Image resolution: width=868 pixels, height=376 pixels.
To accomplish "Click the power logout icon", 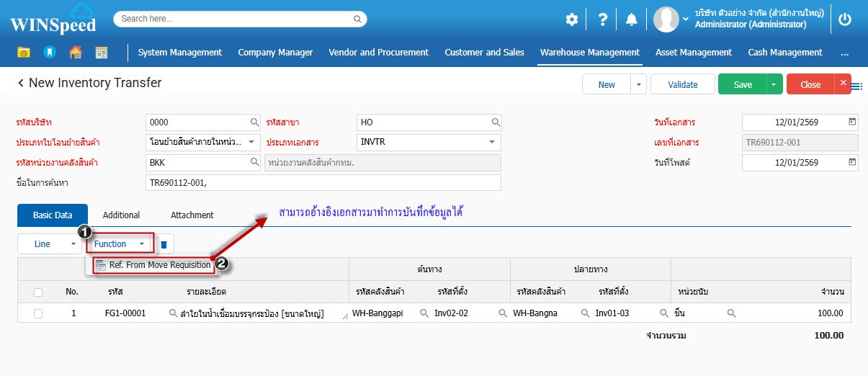I will [x=845, y=19].
